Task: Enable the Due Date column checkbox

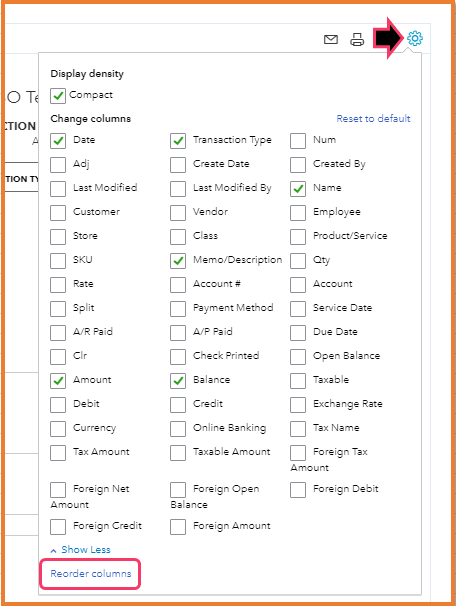Action: (298, 332)
